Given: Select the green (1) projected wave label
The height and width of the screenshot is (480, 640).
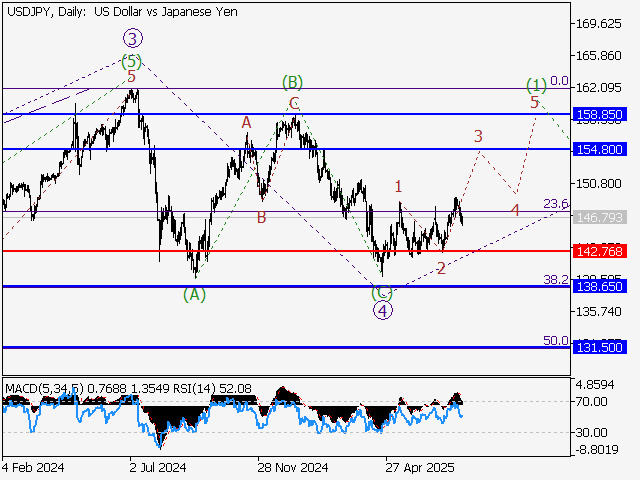Looking at the screenshot, I should pyautogui.click(x=536, y=84).
